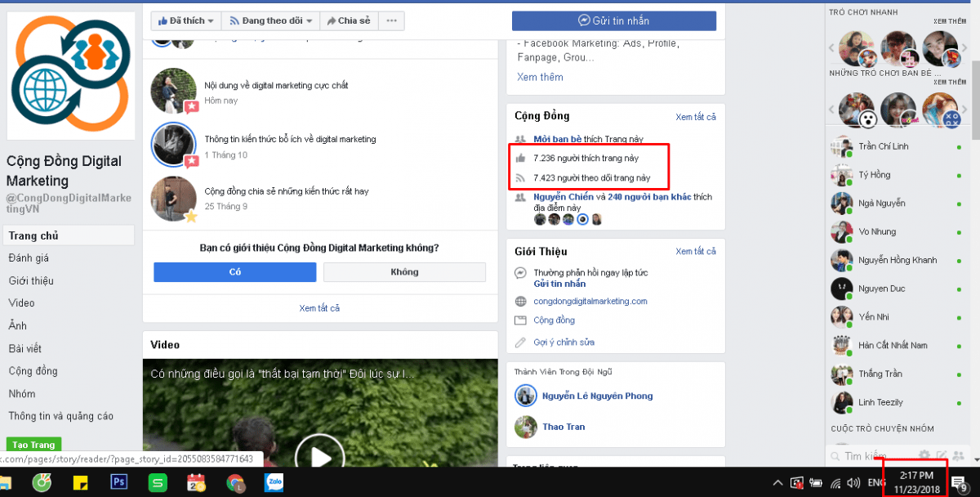The image size is (980, 497).
Task: Open Nhóm in page menu
Action: (x=22, y=393)
